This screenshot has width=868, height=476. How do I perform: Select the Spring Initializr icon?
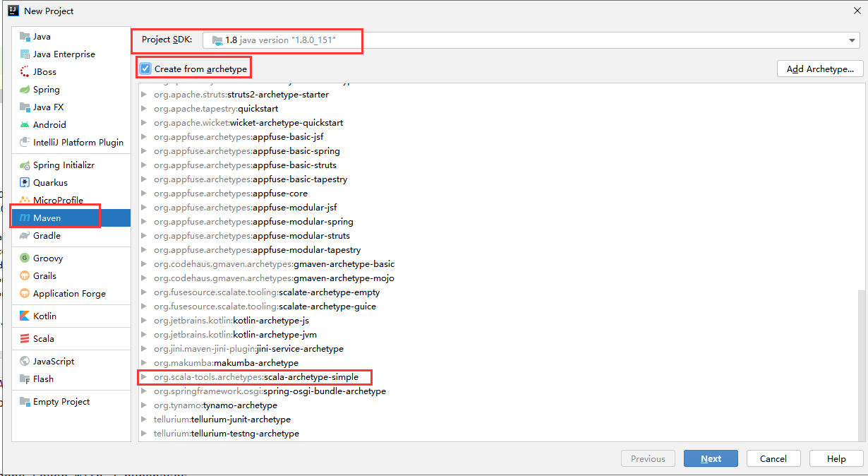[x=25, y=165]
